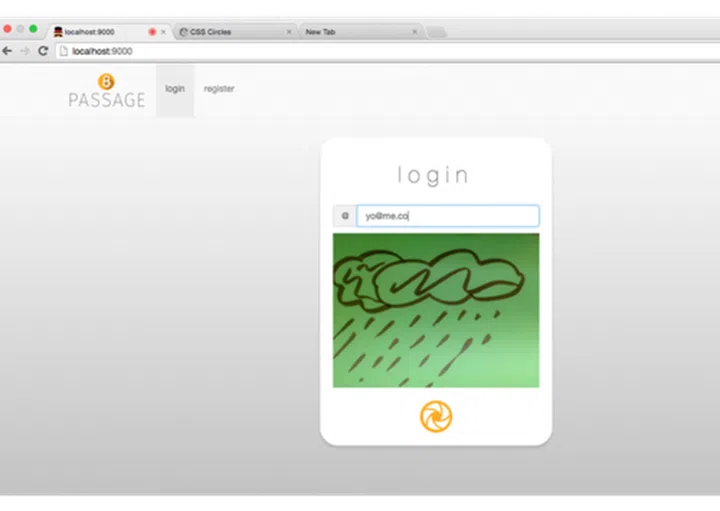
Task: Click the page icon in the address bar
Action: [64, 51]
